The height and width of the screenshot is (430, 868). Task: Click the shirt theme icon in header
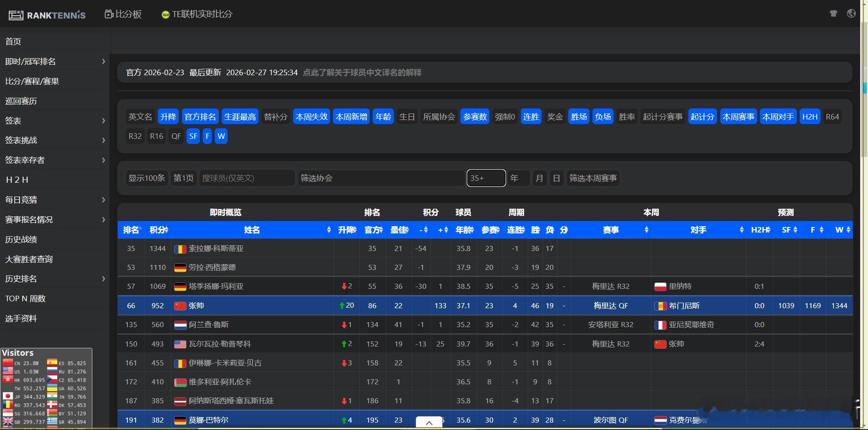pos(833,13)
